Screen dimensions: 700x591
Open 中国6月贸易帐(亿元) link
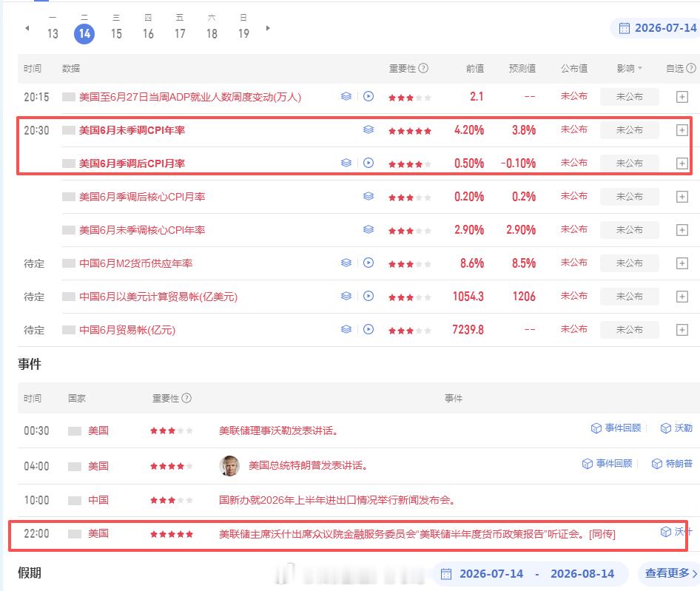point(127,330)
